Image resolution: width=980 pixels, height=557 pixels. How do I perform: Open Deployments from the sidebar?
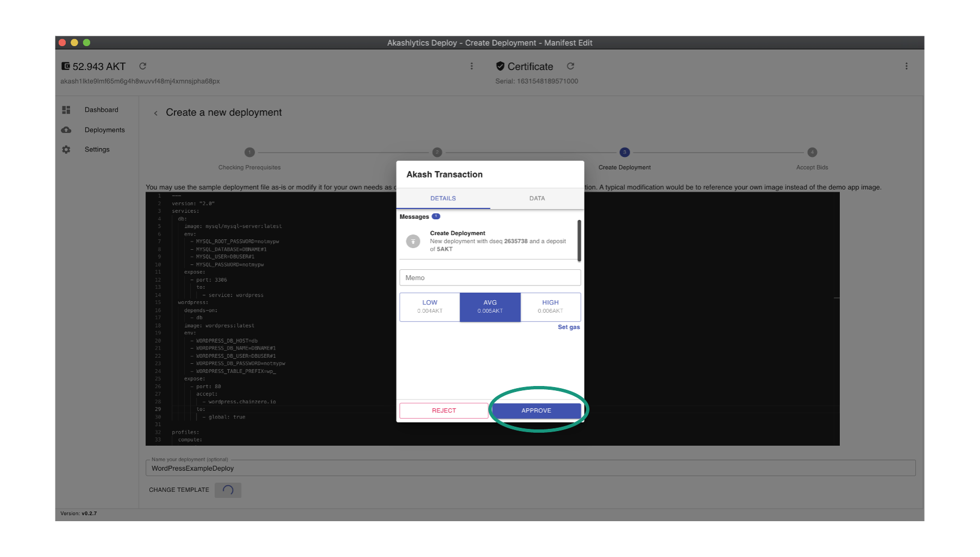105,130
